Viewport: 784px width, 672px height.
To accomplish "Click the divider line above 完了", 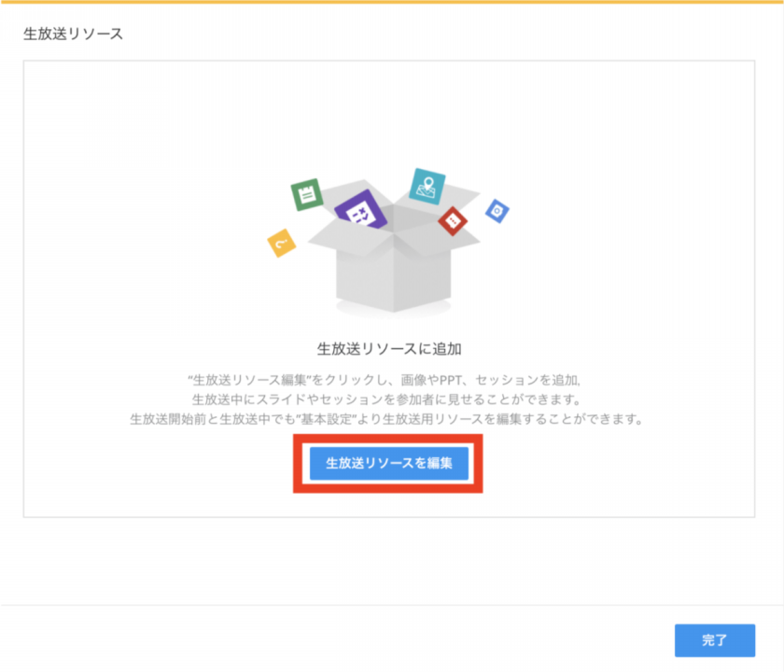I will point(392,605).
